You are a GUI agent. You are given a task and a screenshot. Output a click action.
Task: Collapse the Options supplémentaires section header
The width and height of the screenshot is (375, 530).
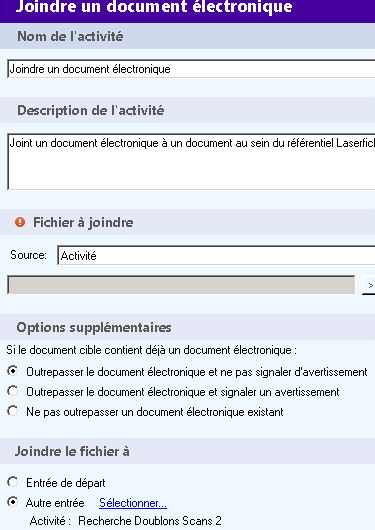click(187, 327)
